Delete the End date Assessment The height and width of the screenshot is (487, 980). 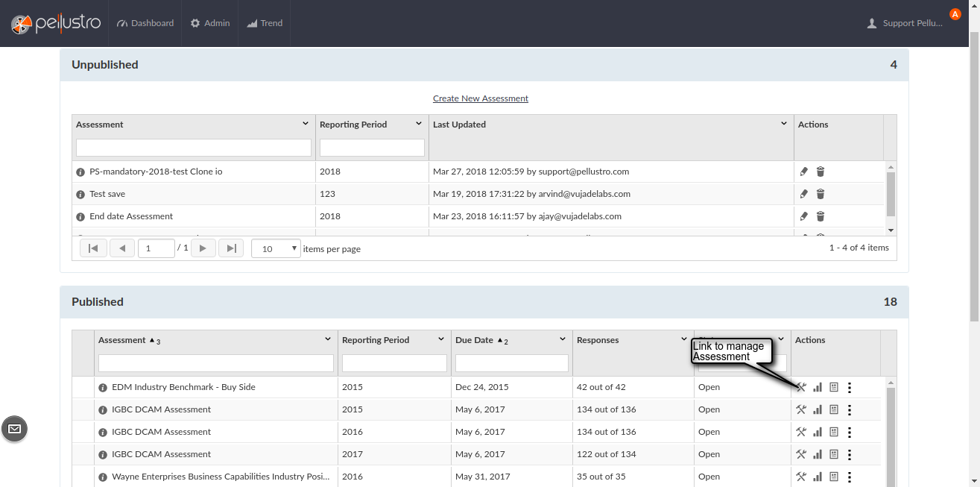point(821,216)
